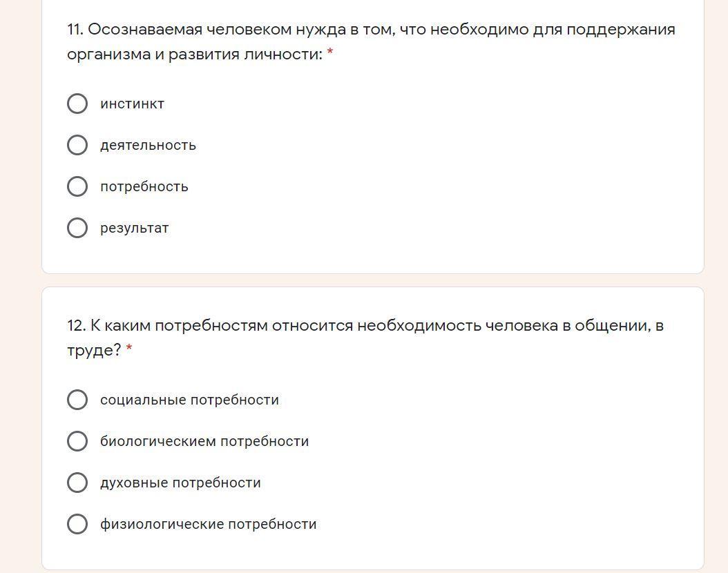Image resolution: width=728 pixels, height=573 pixels.
Task: Click the 'потребность' answer label text
Action: 144,186
